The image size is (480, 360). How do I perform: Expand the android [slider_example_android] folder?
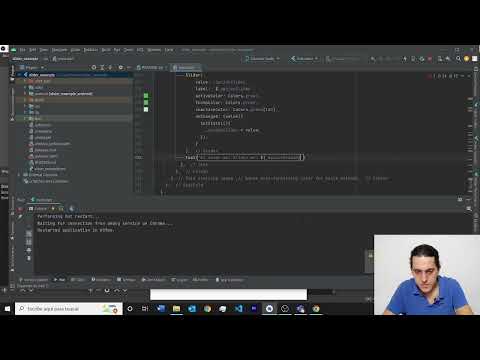pyautogui.click(x=25, y=94)
